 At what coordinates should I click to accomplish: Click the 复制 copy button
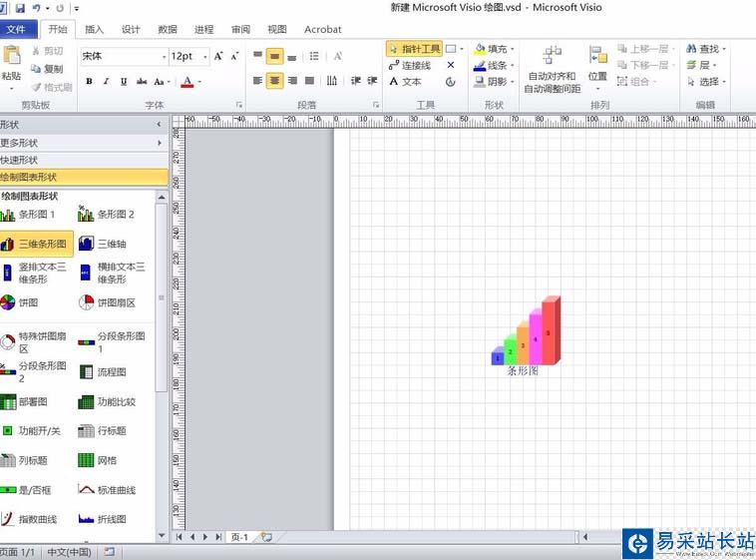pyautogui.click(x=47, y=69)
